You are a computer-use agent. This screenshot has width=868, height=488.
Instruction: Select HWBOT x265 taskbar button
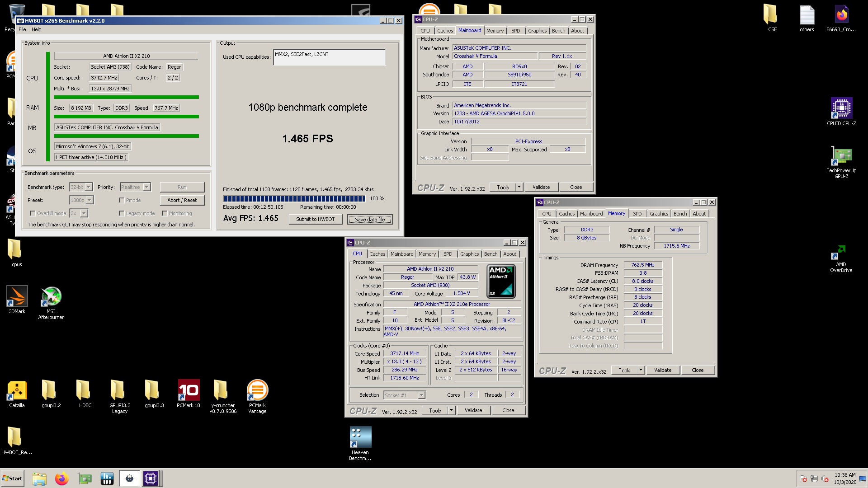(129, 479)
